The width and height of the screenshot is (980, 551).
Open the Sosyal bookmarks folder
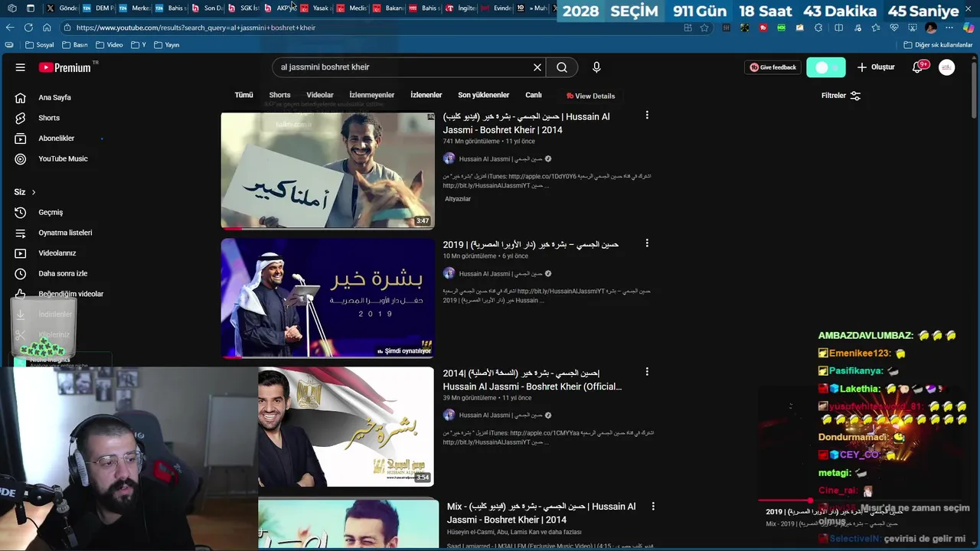click(40, 45)
